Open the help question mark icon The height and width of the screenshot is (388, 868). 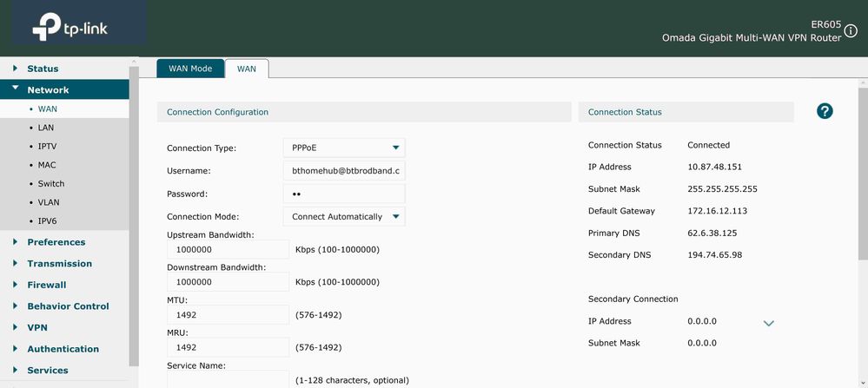click(825, 111)
